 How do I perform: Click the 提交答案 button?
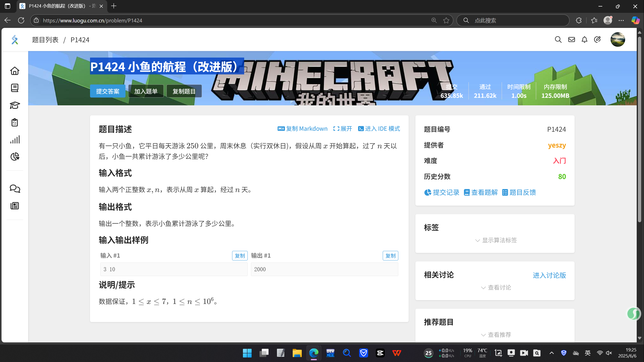(x=108, y=91)
